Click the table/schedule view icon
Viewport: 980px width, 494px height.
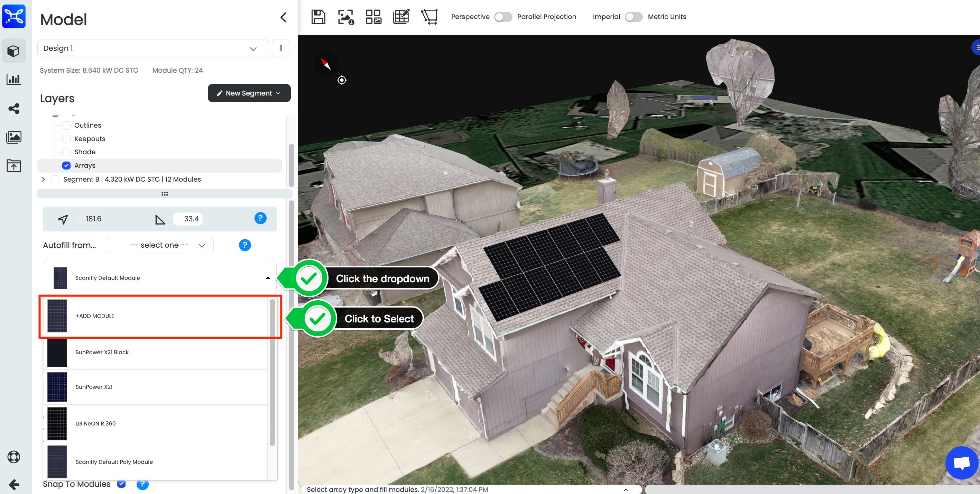401,16
